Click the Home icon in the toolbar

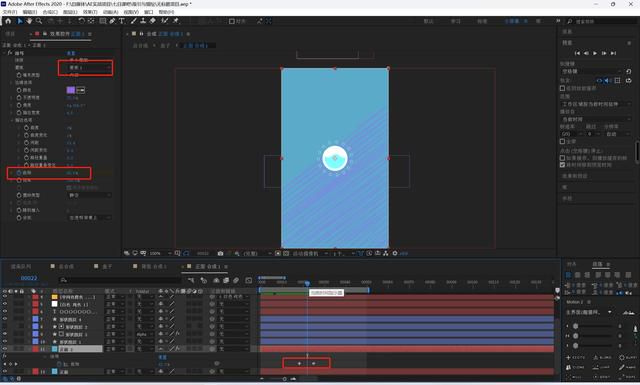click(x=8, y=21)
